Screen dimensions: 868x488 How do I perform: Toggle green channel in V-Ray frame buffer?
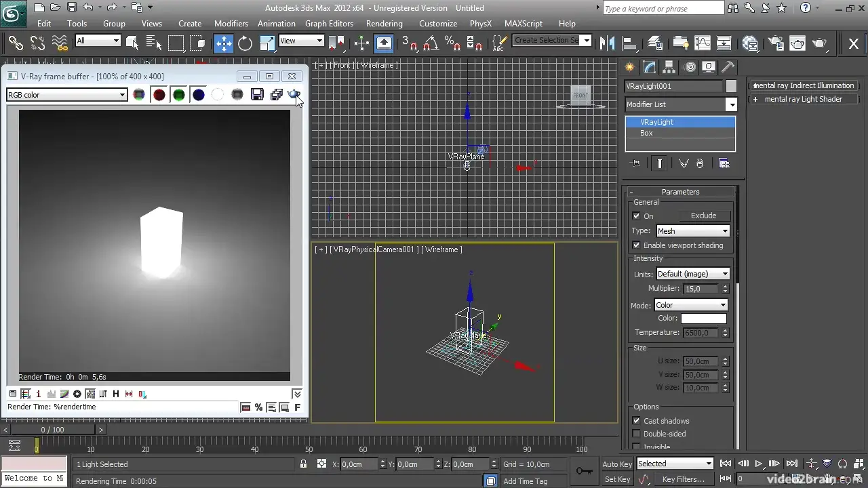178,95
